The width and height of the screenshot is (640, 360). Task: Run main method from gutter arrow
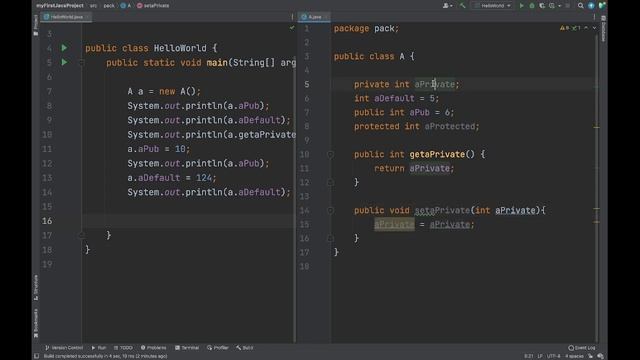(64, 62)
